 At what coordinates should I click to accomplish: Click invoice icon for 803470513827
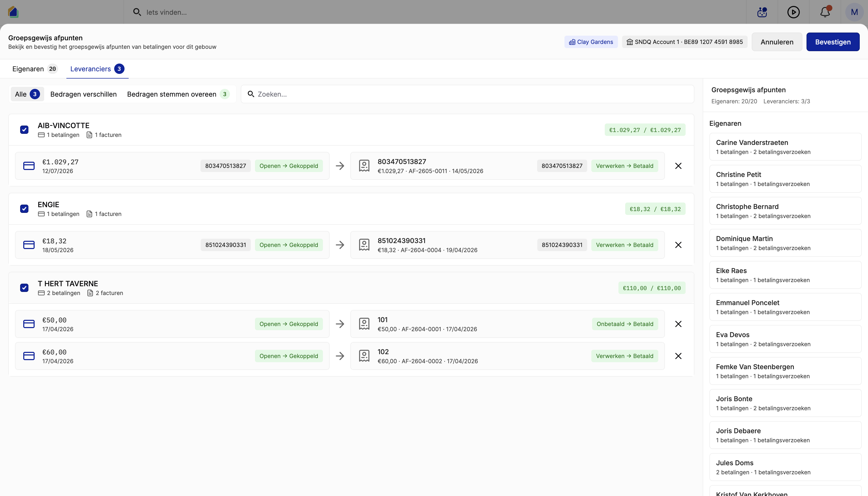coord(364,166)
